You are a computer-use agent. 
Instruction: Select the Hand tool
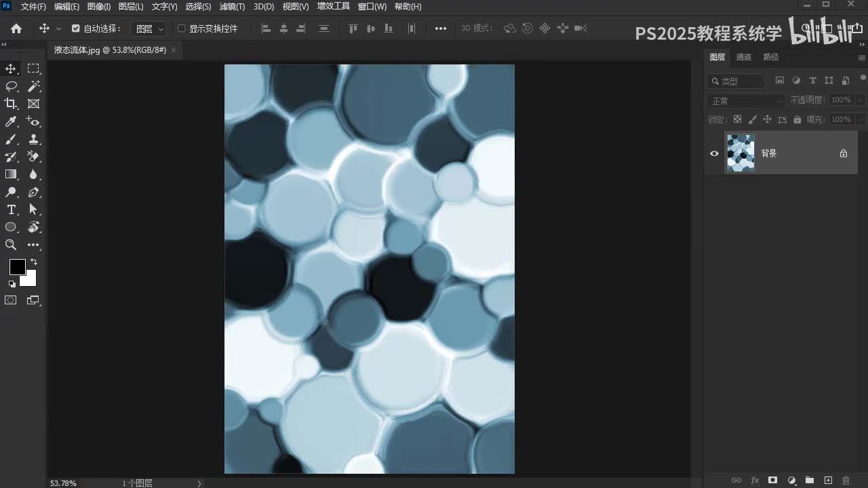(33, 227)
